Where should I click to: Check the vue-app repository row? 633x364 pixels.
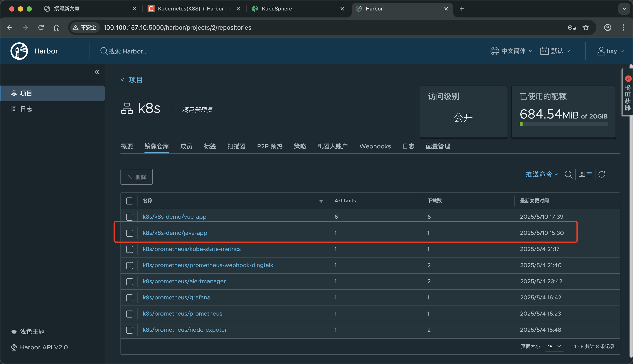129,217
